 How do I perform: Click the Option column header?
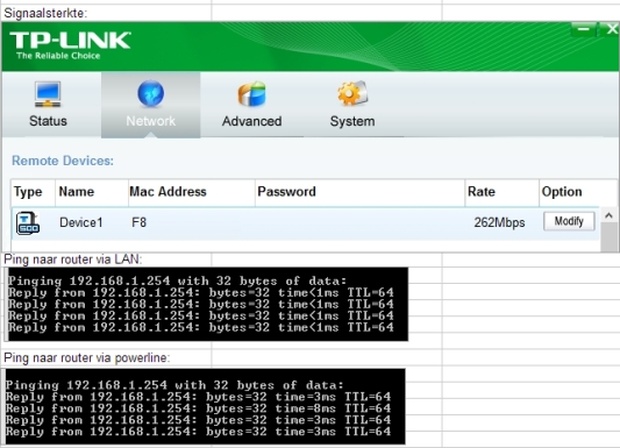click(561, 192)
